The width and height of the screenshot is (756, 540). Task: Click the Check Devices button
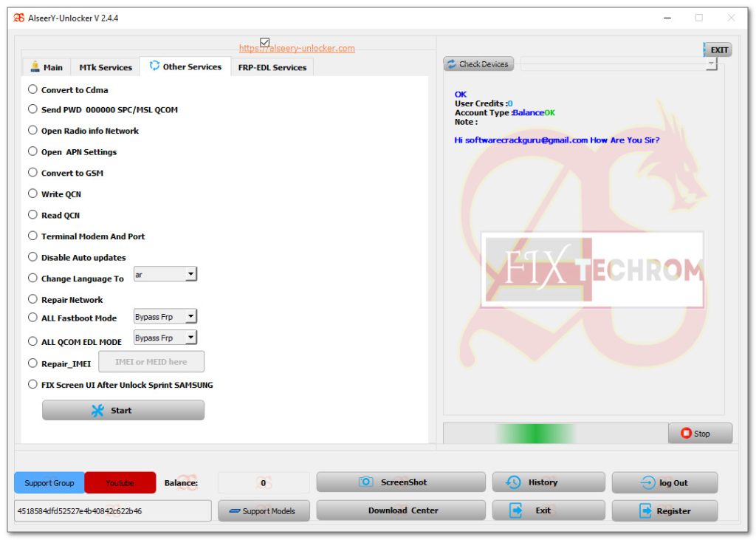478,64
